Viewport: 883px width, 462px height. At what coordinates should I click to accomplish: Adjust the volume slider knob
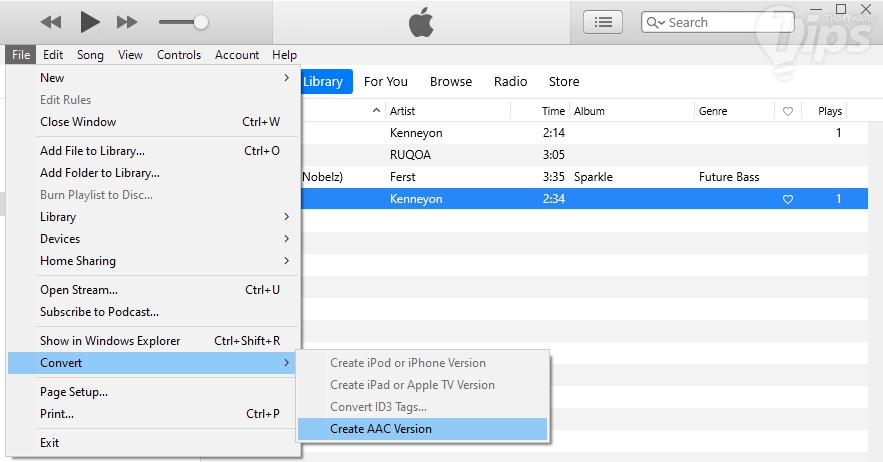[200, 22]
